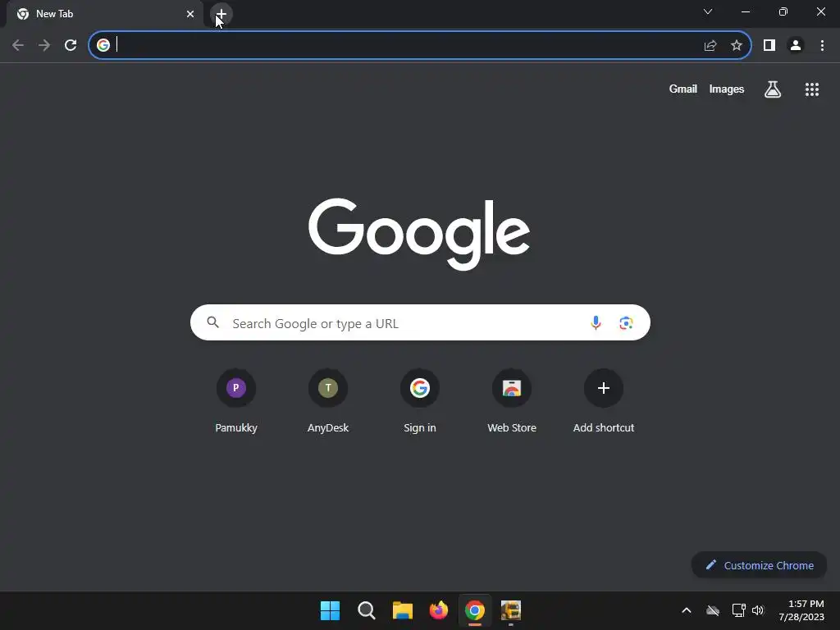Open Images link

coord(727,89)
